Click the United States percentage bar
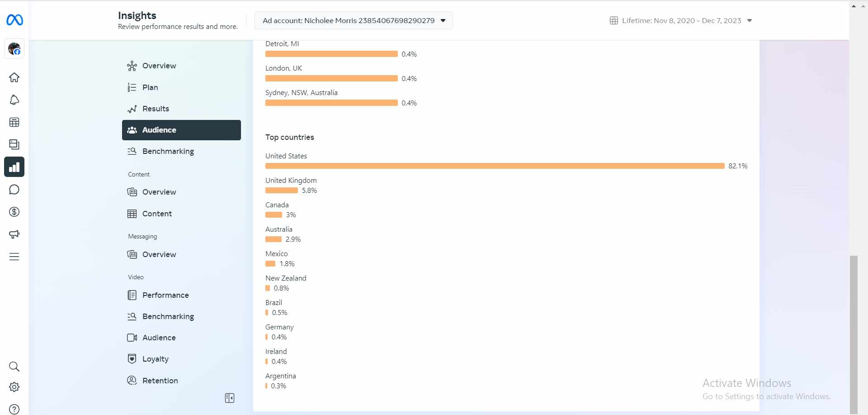The width and height of the screenshot is (868, 415). (495, 166)
